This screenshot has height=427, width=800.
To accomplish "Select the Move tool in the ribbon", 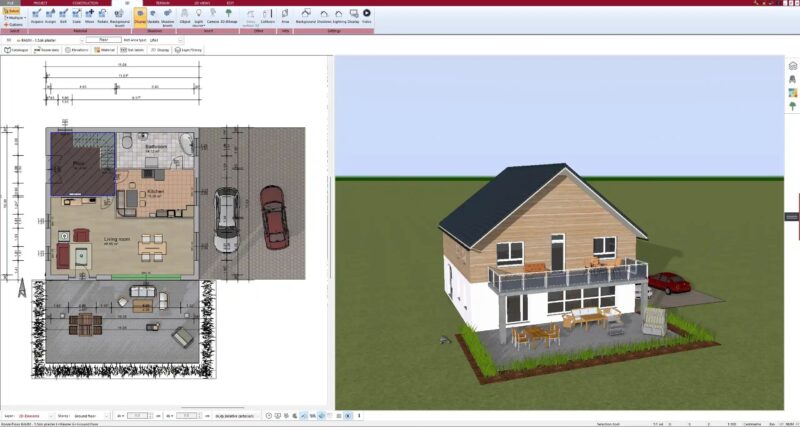I will tap(90, 15).
